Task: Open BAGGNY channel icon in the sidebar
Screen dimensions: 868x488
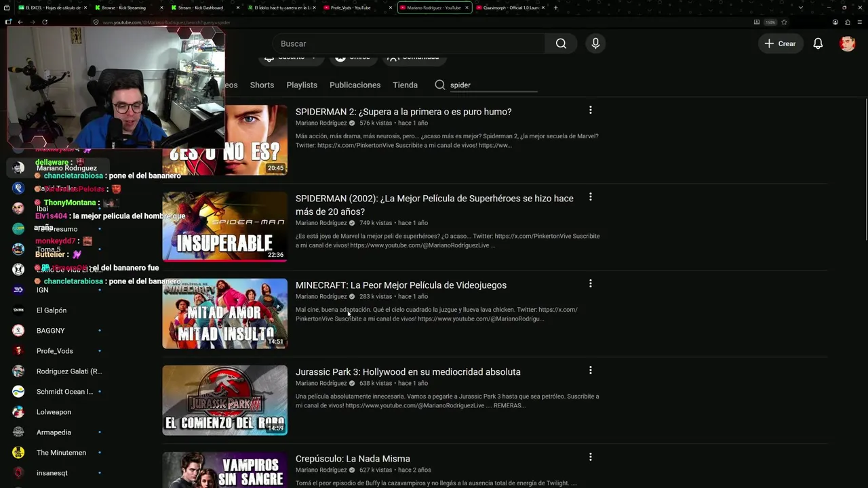Action: click(x=18, y=331)
